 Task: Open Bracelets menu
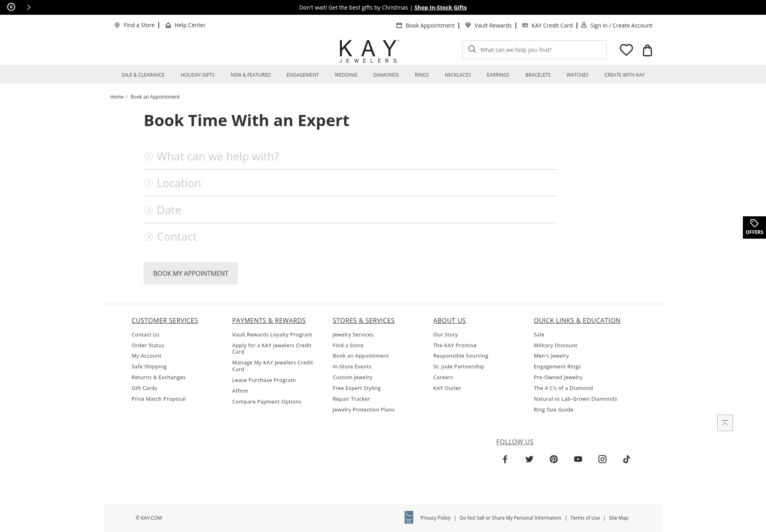tap(538, 75)
